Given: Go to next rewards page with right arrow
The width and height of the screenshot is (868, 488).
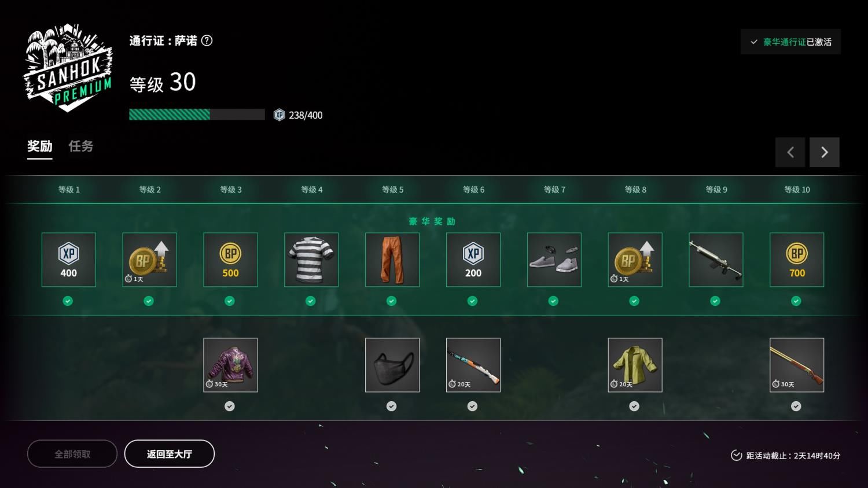Looking at the screenshot, I should pos(825,152).
